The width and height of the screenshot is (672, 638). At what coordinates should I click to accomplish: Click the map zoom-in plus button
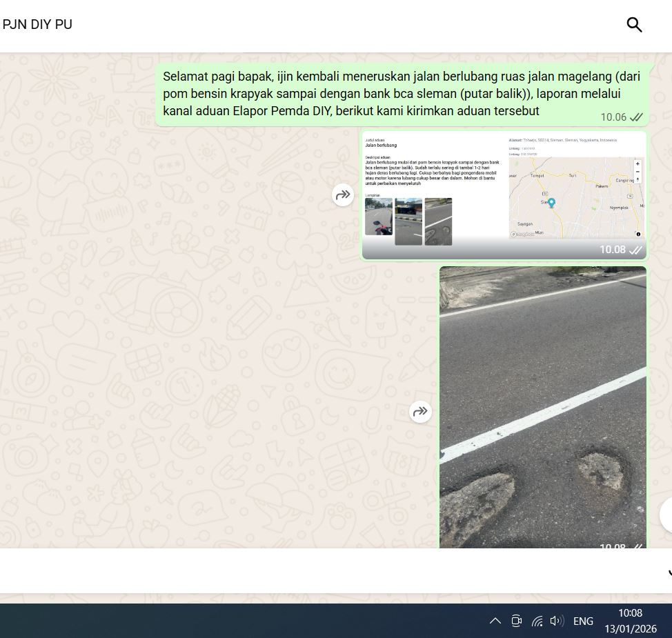638,164
